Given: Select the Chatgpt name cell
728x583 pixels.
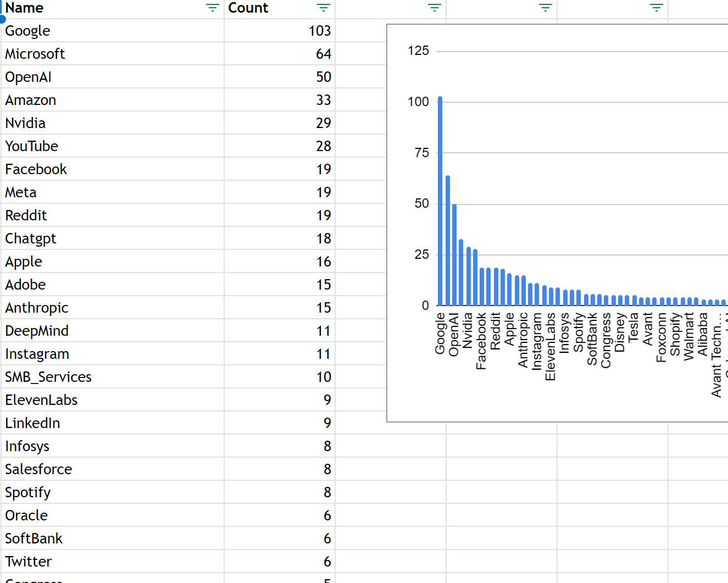Looking at the screenshot, I should (112, 238).
